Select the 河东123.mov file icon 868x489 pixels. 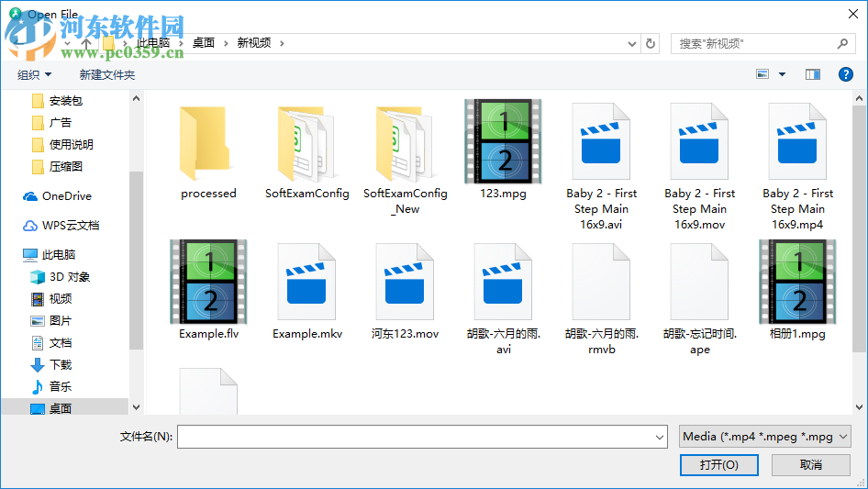(x=405, y=282)
